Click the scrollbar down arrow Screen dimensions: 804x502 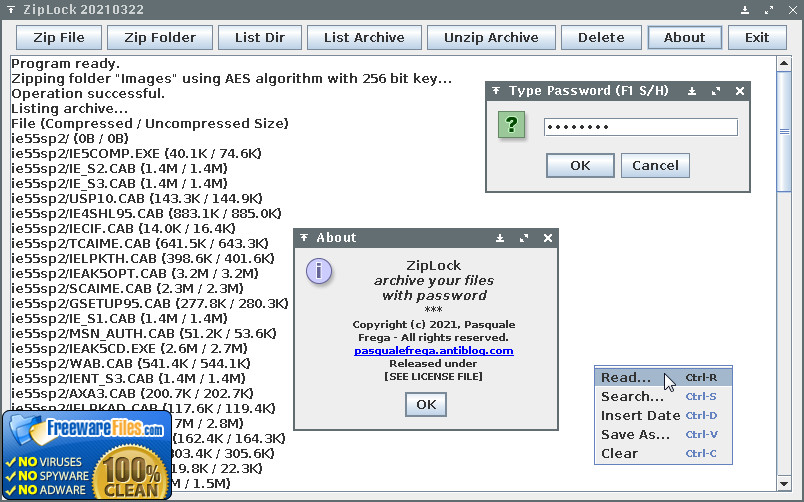tap(783, 484)
